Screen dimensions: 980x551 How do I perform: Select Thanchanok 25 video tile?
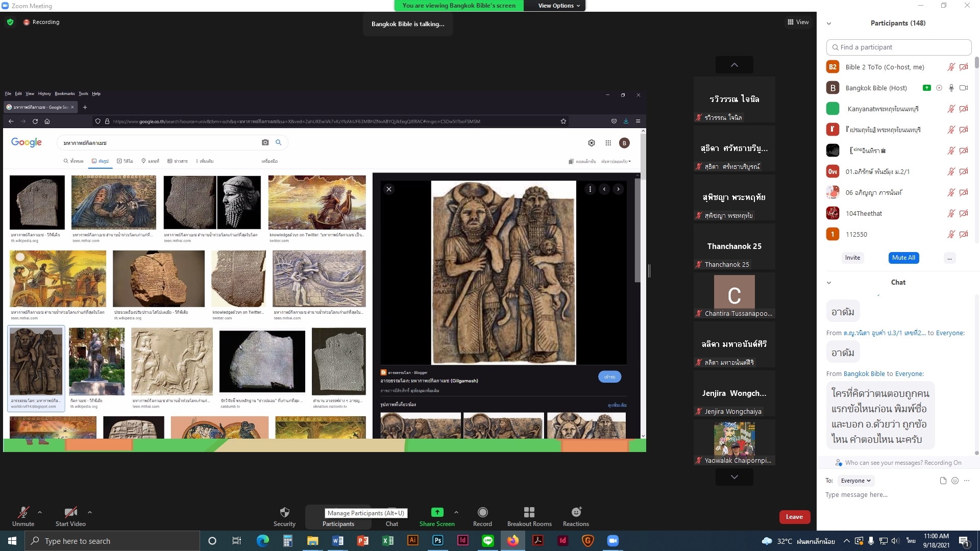[x=734, y=247]
